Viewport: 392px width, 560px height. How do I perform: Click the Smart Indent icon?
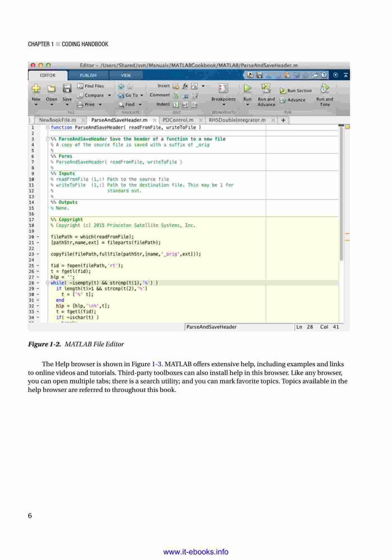176,105
